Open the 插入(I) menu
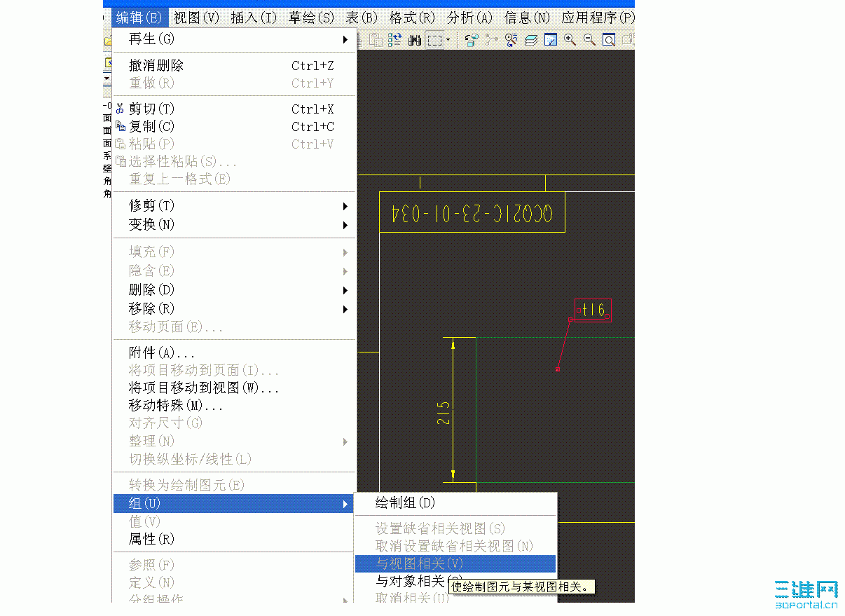The height and width of the screenshot is (616, 845). (254, 18)
